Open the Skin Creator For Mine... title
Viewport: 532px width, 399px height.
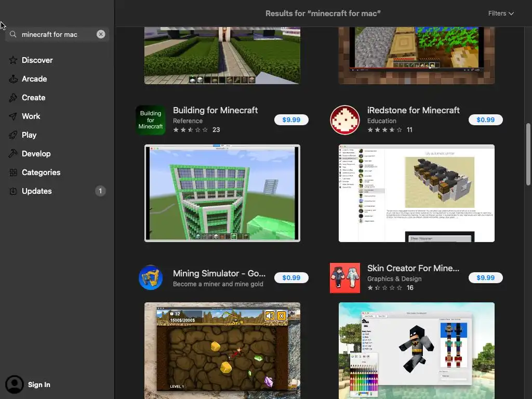[x=413, y=268]
